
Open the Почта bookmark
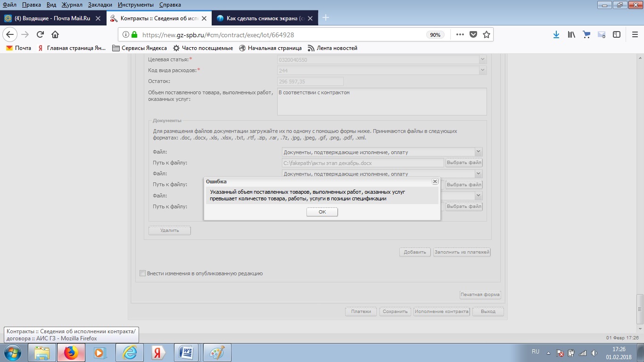[x=19, y=48]
